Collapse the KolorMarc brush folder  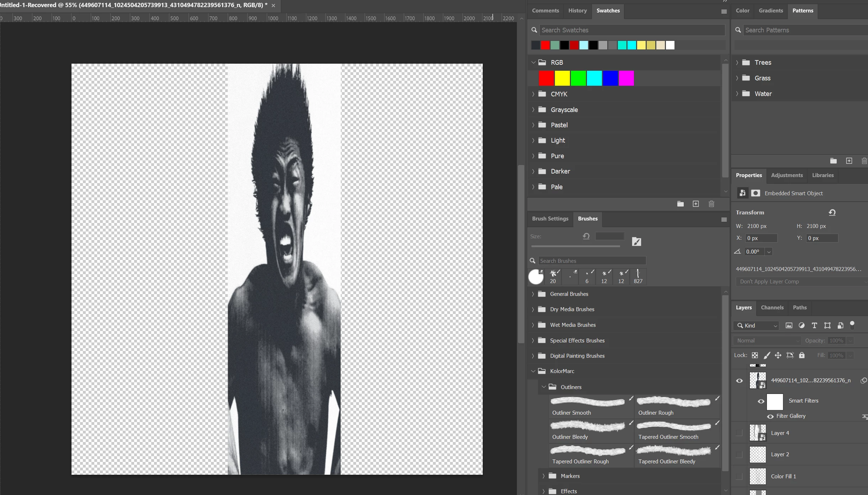(533, 371)
